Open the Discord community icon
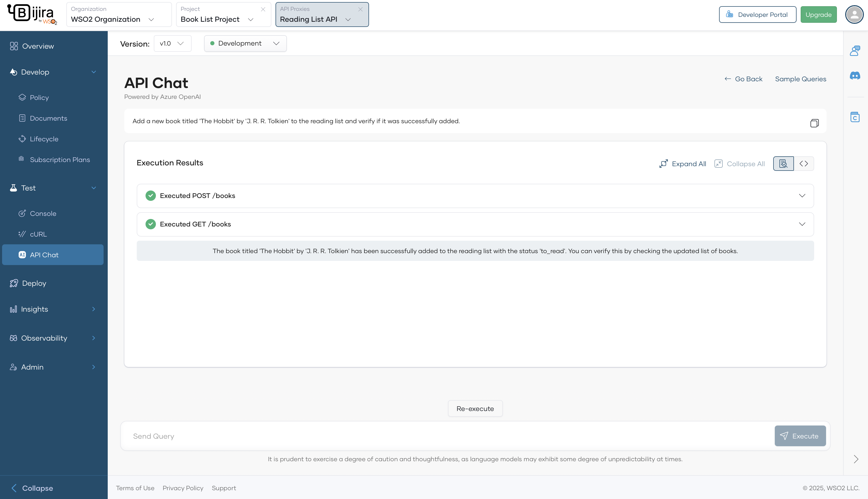The image size is (868, 499). click(855, 75)
